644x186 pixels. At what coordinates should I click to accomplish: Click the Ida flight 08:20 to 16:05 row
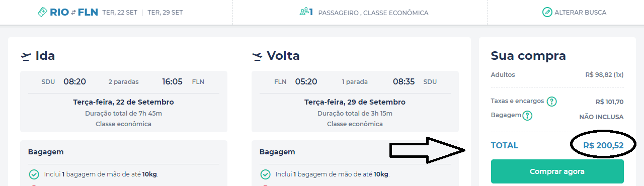pyautogui.click(x=123, y=81)
